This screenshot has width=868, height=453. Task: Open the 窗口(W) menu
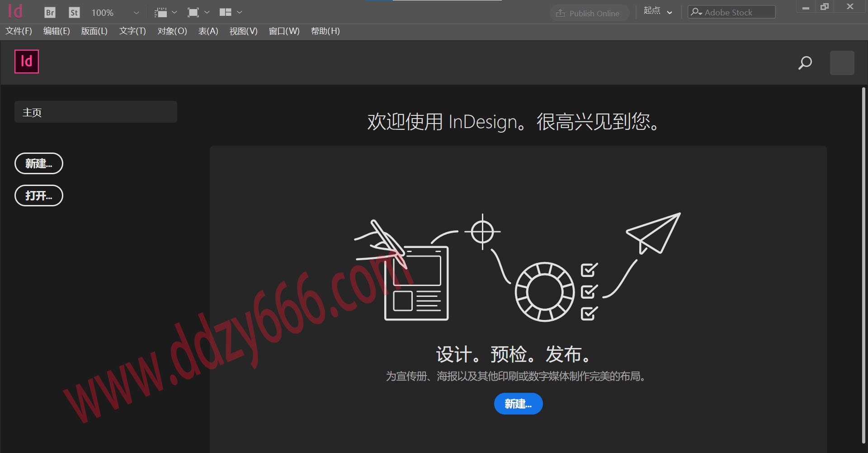click(284, 31)
